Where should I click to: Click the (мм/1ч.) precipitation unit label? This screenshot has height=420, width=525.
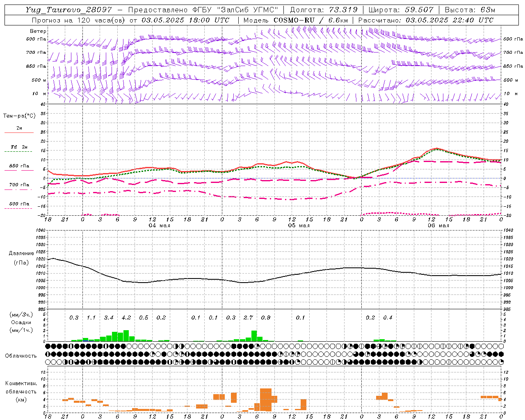[x=21, y=330]
